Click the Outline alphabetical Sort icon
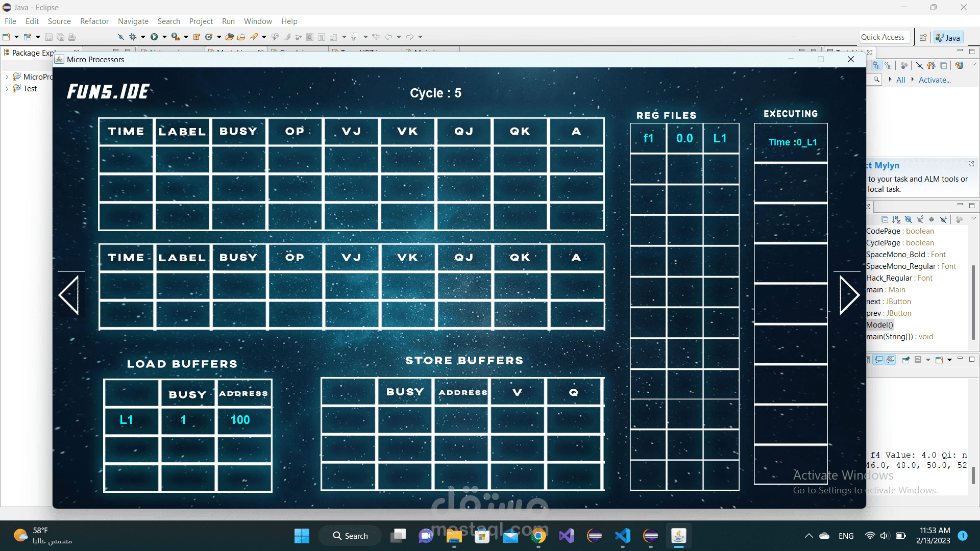 tap(896, 219)
